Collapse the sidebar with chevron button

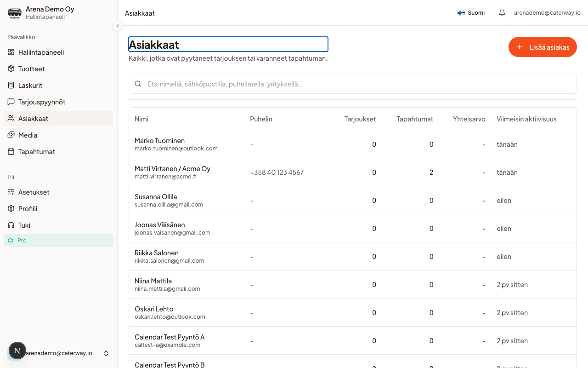coord(118,26)
